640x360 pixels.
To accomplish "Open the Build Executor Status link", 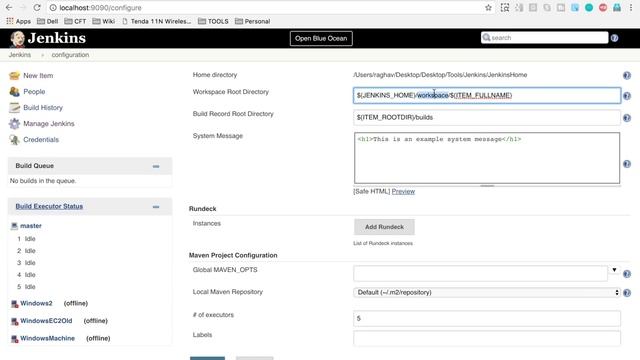I will click(x=49, y=206).
